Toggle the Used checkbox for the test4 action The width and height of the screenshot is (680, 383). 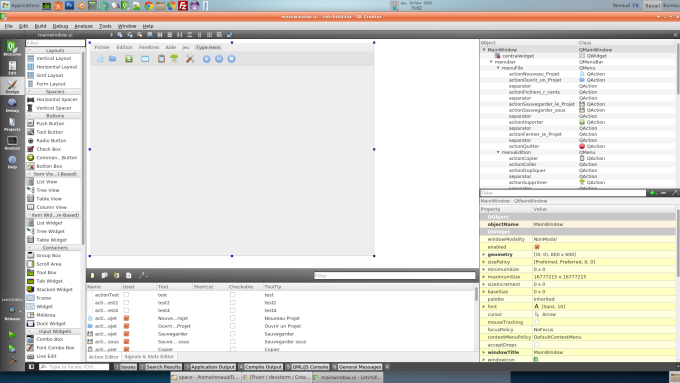[x=126, y=311]
